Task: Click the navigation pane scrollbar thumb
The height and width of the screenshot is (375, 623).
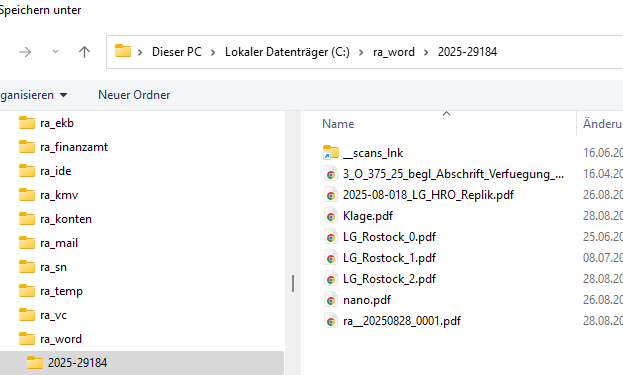Action: pos(293,284)
